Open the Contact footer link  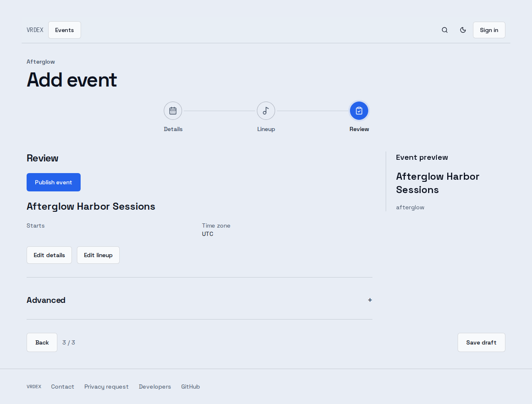click(63, 387)
